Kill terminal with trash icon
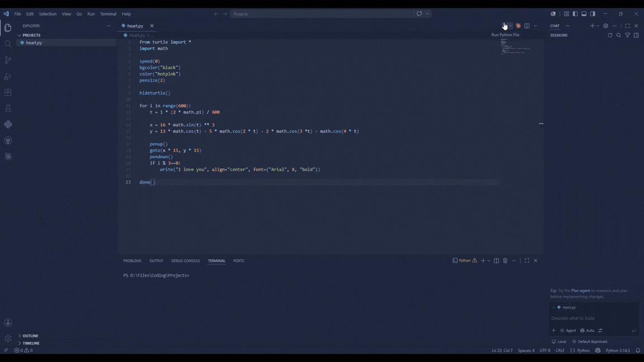Image resolution: width=644 pixels, height=362 pixels. [505, 261]
